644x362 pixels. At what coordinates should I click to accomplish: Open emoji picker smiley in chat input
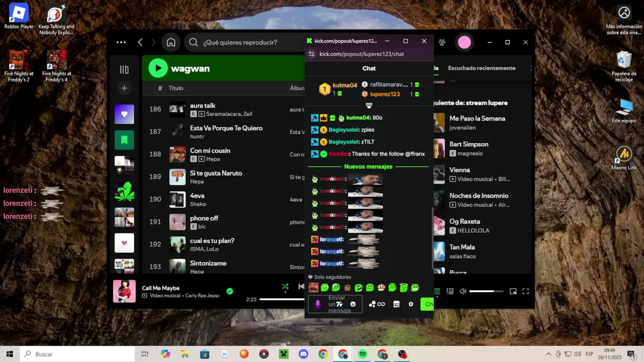pos(353,304)
